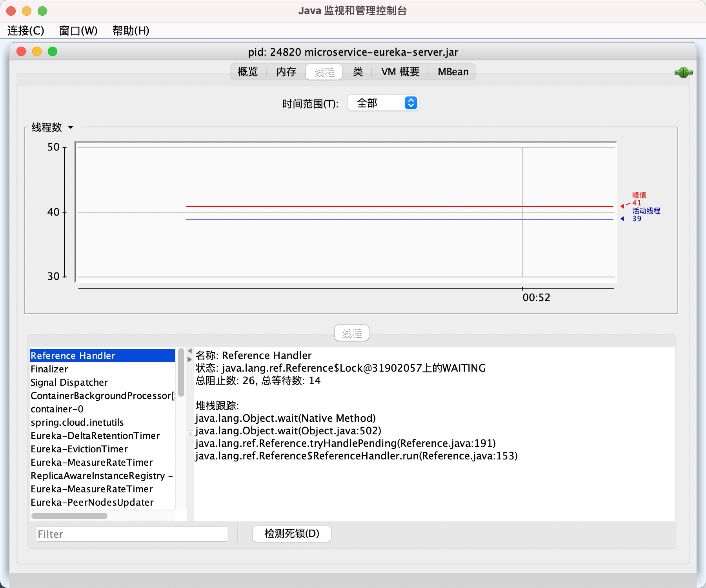Click the 00:52 time axis label

536,298
